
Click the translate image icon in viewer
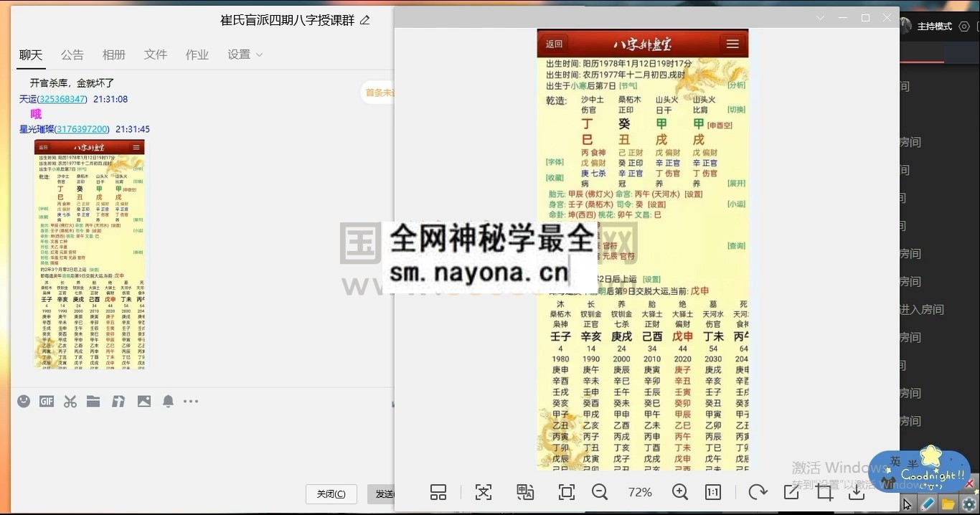click(525, 492)
